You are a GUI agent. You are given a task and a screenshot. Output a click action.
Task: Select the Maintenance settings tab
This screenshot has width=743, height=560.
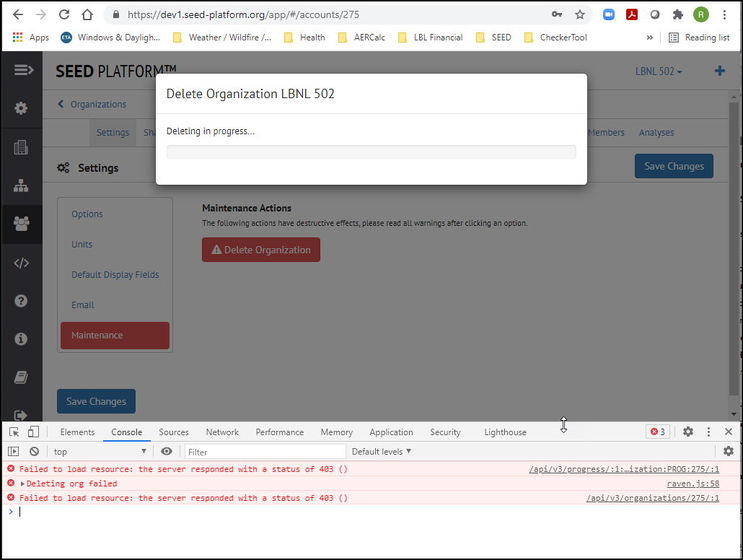click(x=114, y=335)
